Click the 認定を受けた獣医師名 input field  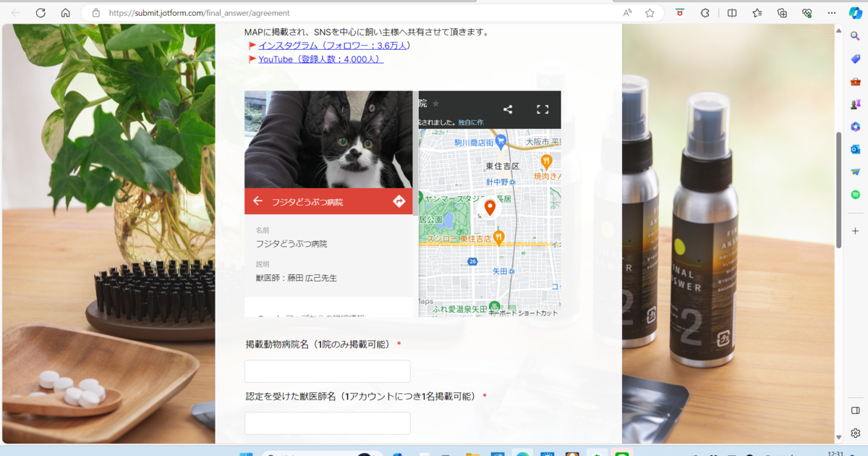tap(328, 423)
